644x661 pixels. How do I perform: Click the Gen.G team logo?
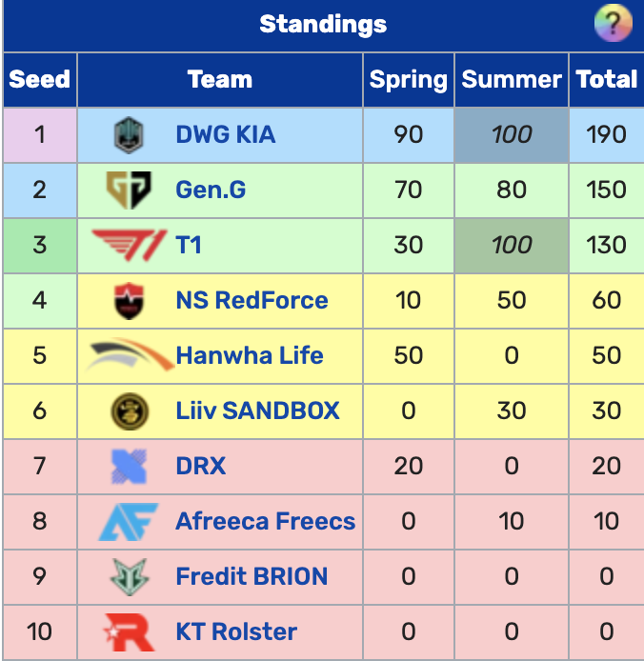pos(128,190)
